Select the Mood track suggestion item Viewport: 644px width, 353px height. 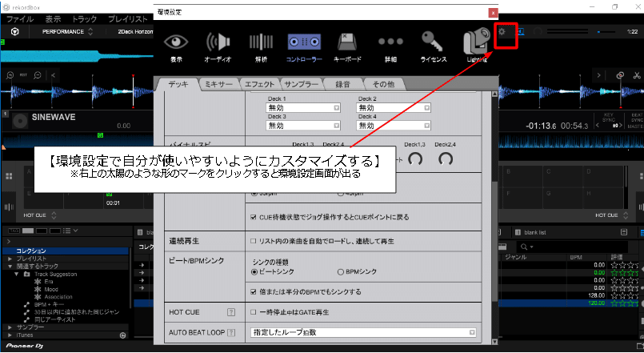pyautogui.click(x=51, y=289)
